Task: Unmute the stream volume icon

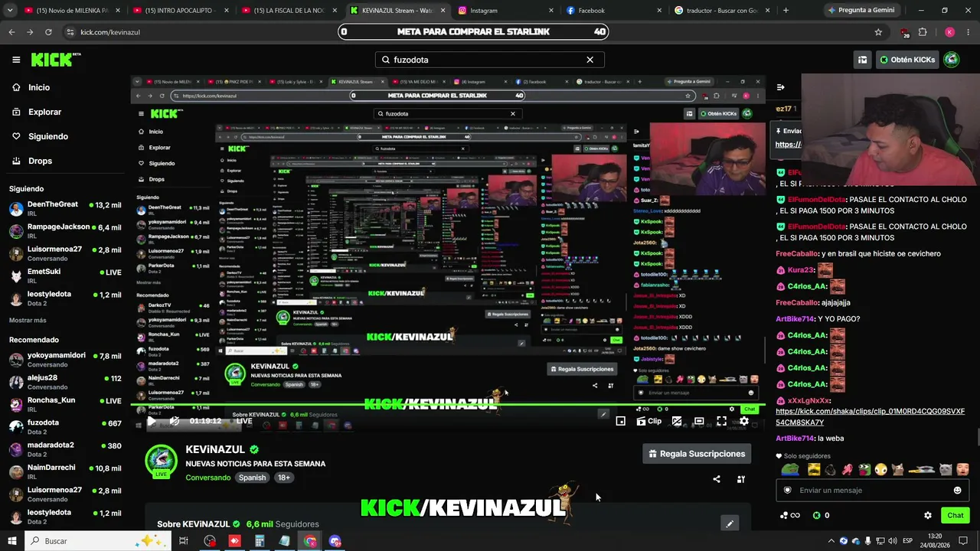Action: click(175, 421)
